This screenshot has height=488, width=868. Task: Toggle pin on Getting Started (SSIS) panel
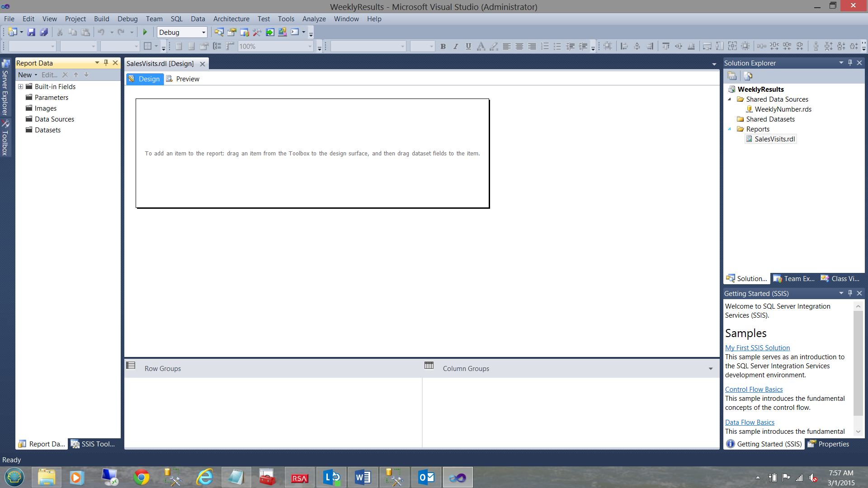(850, 293)
